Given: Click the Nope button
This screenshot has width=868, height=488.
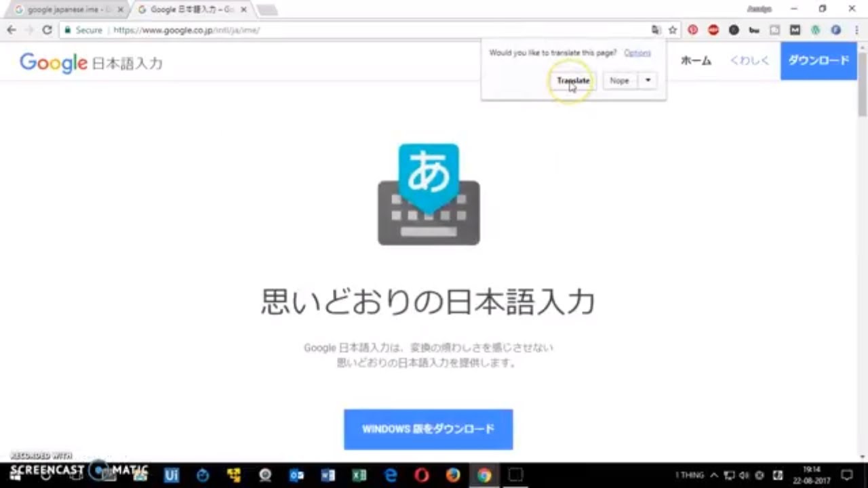Looking at the screenshot, I should (619, 80).
